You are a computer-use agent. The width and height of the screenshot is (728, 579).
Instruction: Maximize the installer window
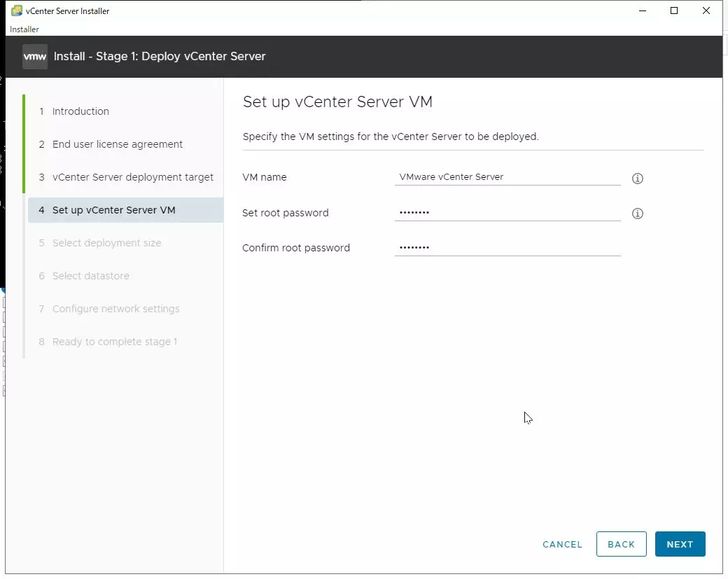tap(674, 11)
